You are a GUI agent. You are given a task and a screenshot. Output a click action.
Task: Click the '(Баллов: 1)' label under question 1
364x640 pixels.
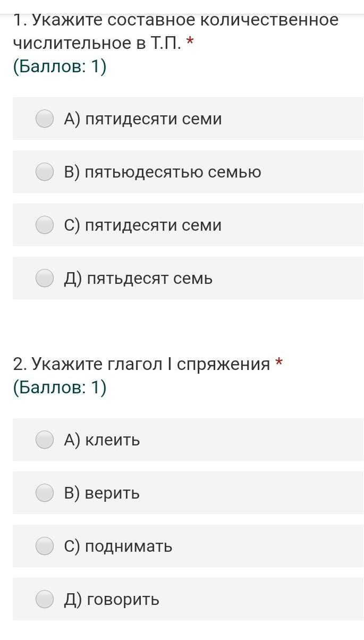click(60, 67)
